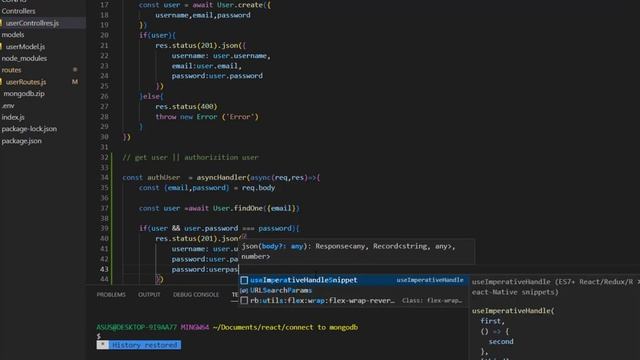Open mongodb.zip file
640x360 pixels.
pos(24,94)
